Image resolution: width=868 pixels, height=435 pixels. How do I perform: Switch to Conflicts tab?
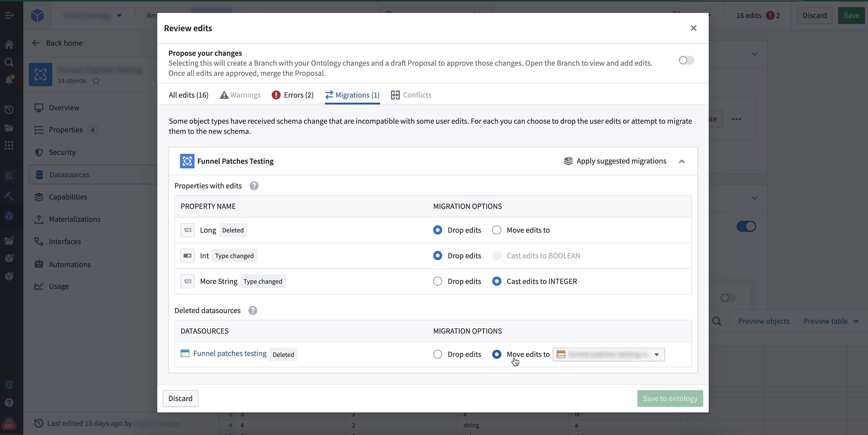(x=411, y=95)
